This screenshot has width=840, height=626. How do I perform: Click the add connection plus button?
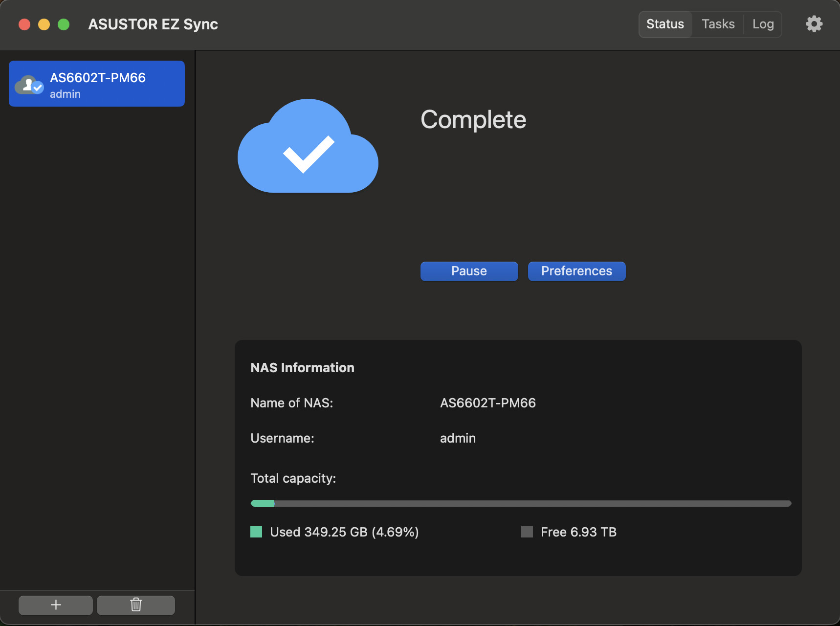[x=56, y=605]
